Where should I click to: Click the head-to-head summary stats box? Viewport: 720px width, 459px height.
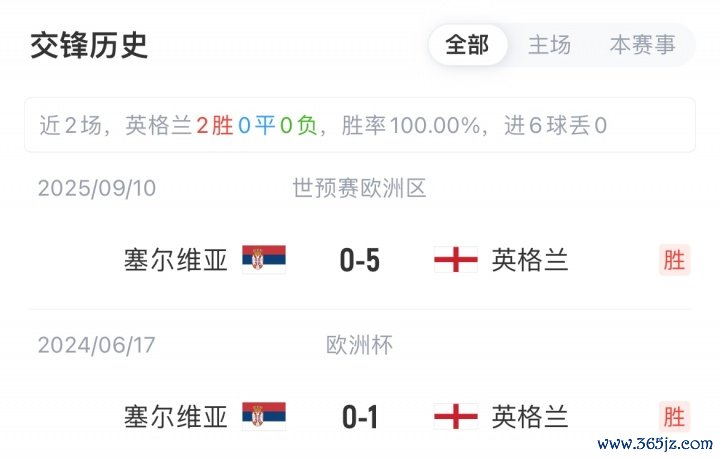[x=360, y=125]
